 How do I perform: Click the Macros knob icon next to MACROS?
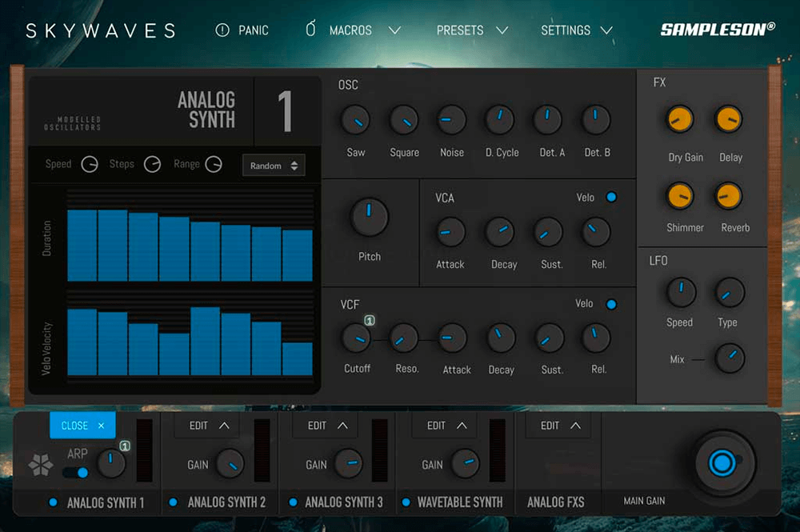point(310,30)
